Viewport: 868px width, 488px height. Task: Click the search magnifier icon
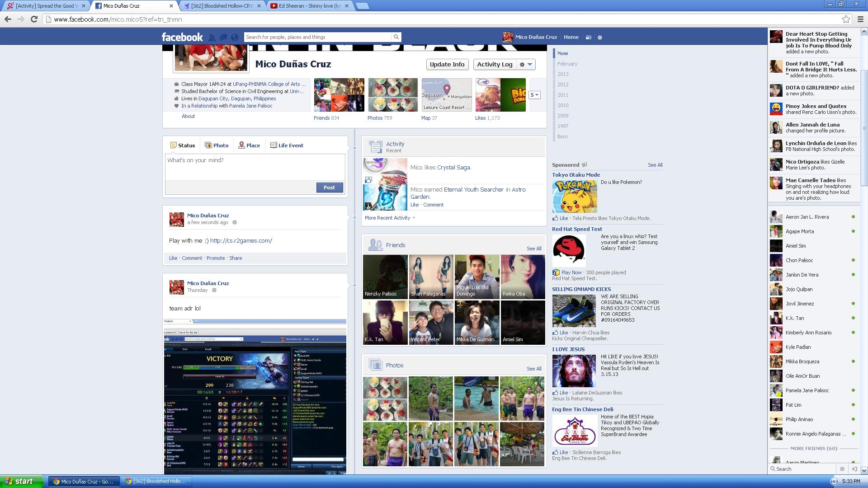[x=396, y=37]
